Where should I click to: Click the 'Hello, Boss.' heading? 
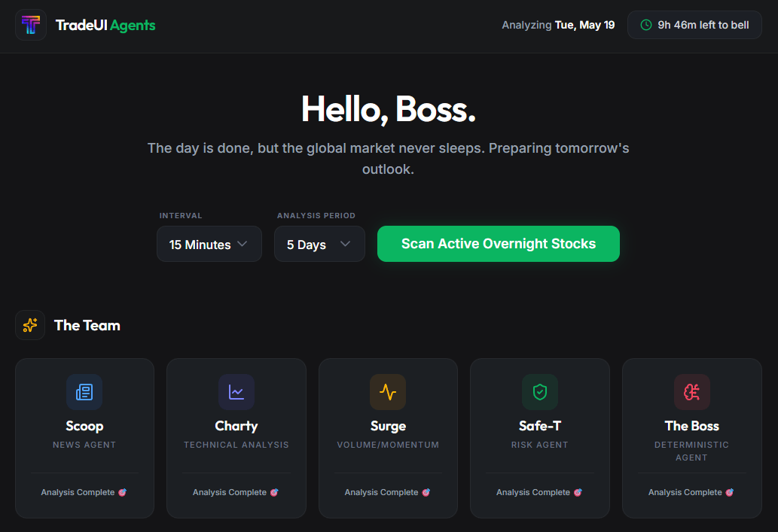tap(389, 109)
